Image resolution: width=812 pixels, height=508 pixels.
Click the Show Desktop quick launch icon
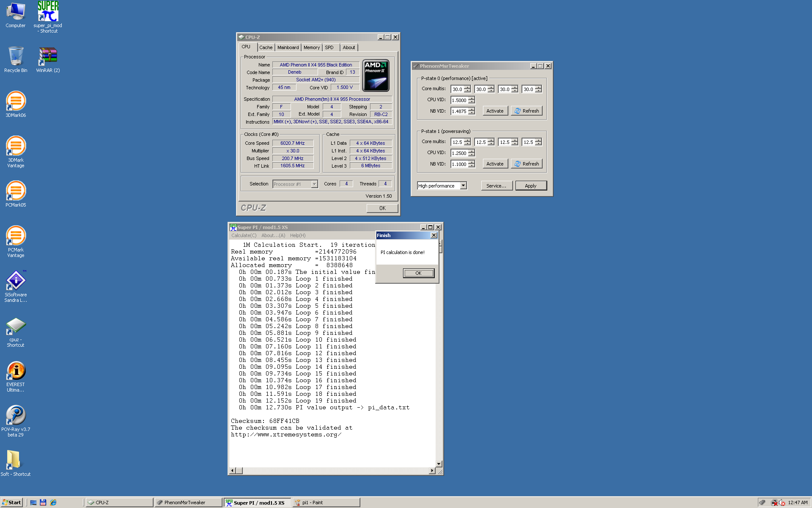[x=33, y=502]
